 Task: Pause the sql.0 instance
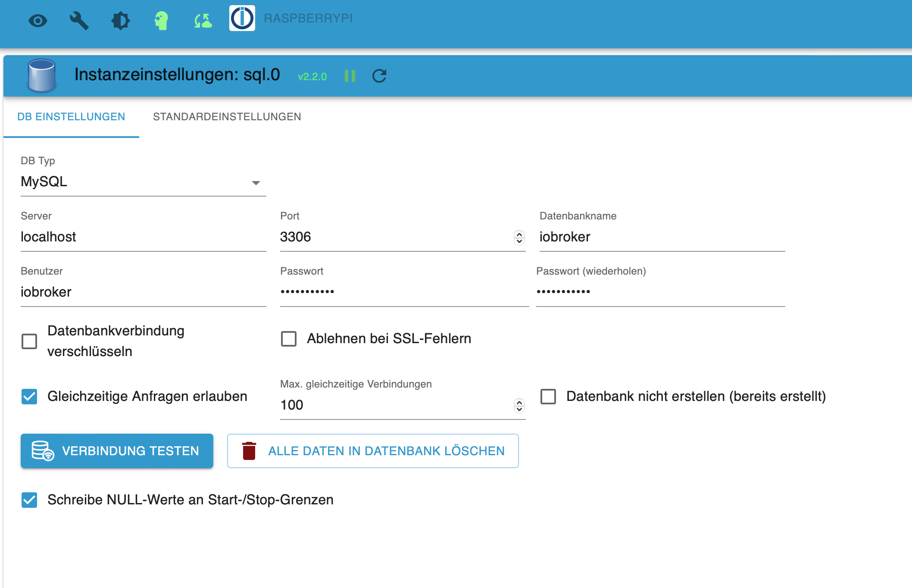(350, 76)
